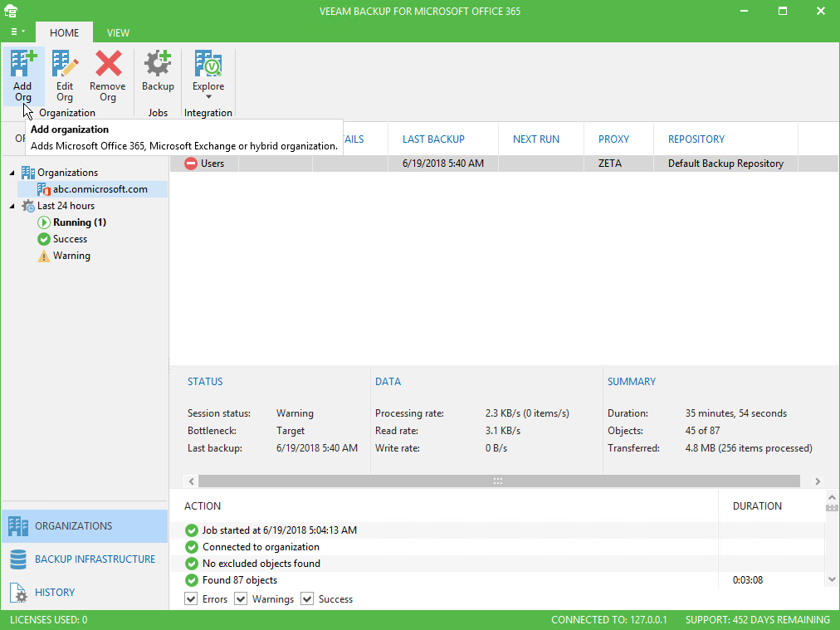Collapse the Organizations tree node
Image resolution: width=840 pixels, height=630 pixels.
point(12,173)
